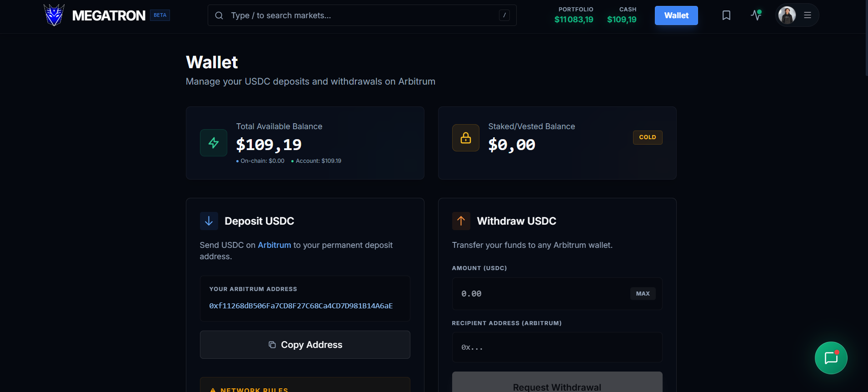Click the USDC amount input field
868x392 pixels.
[557, 294]
